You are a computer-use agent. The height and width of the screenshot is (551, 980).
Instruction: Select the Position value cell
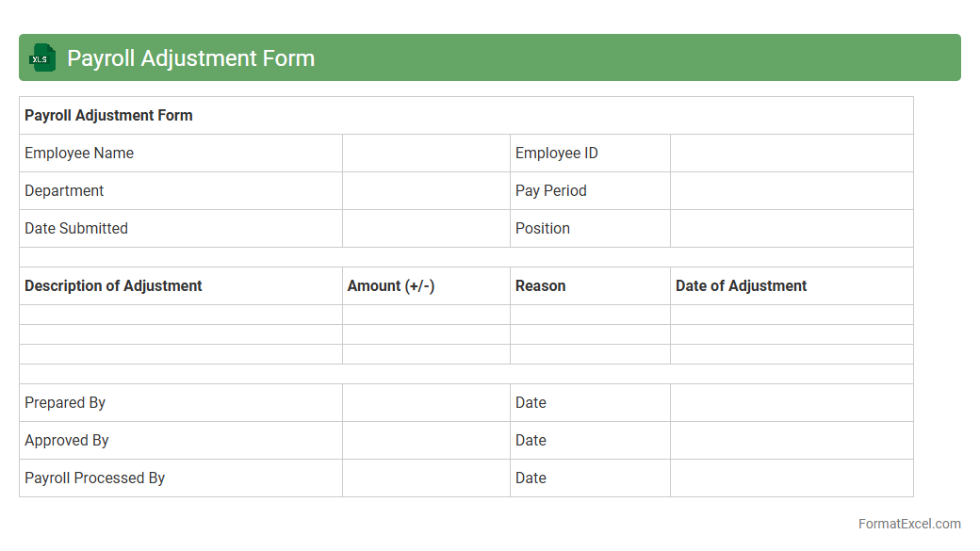click(792, 229)
